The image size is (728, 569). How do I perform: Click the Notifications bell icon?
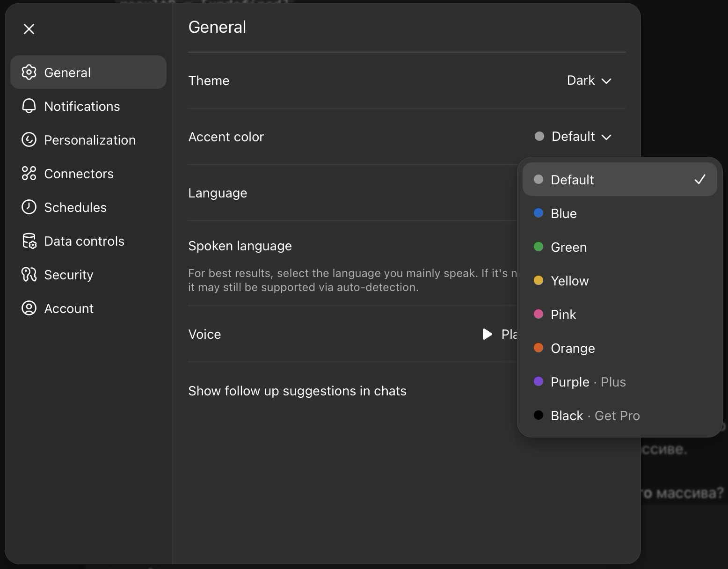tap(29, 106)
